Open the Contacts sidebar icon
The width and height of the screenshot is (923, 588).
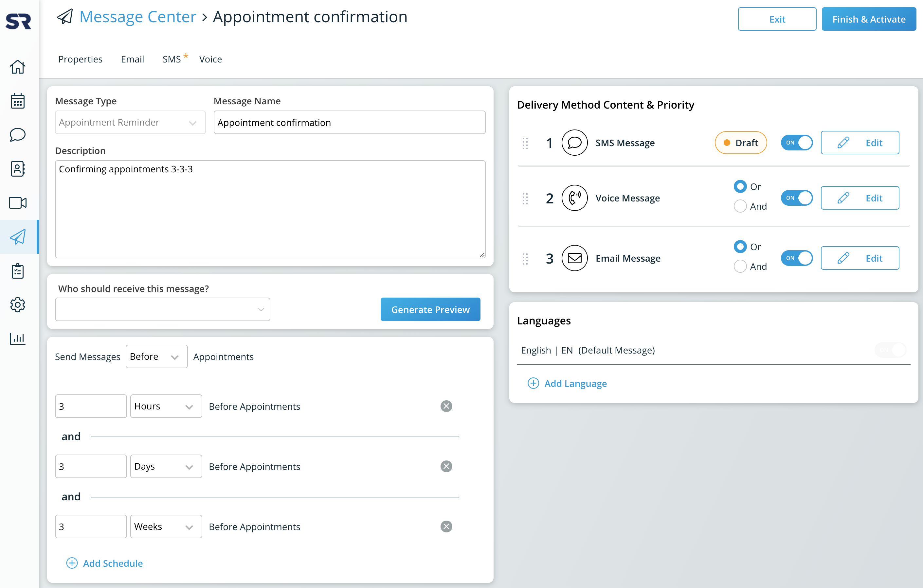coord(18,168)
